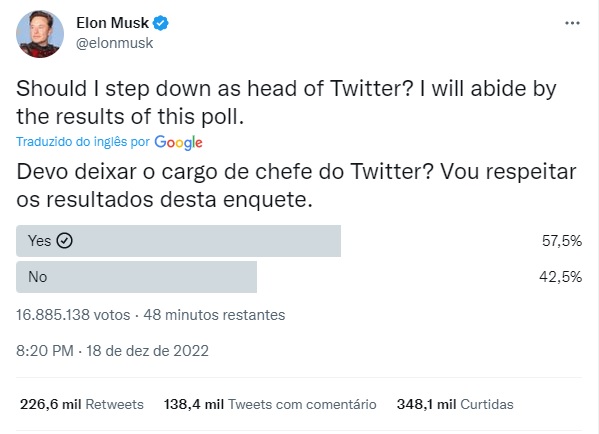Click the blue verified badge icon
599x434 pixels.
pyautogui.click(x=160, y=23)
